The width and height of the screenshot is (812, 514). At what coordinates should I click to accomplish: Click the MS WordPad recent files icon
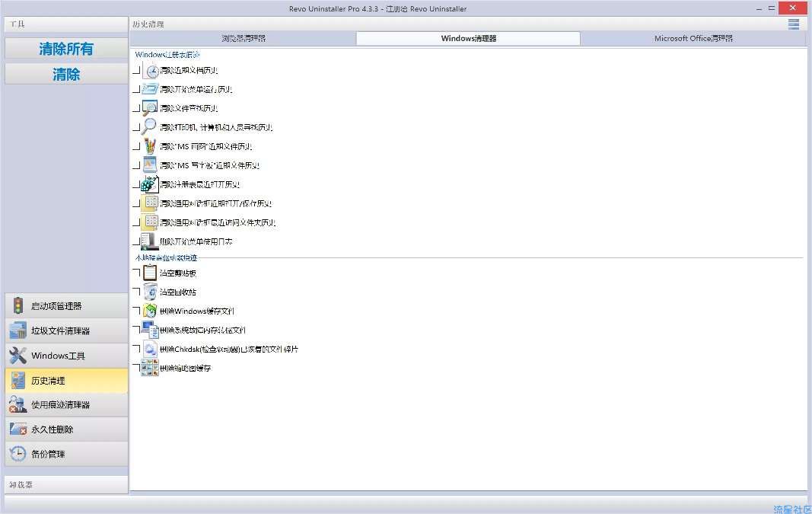click(x=150, y=164)
